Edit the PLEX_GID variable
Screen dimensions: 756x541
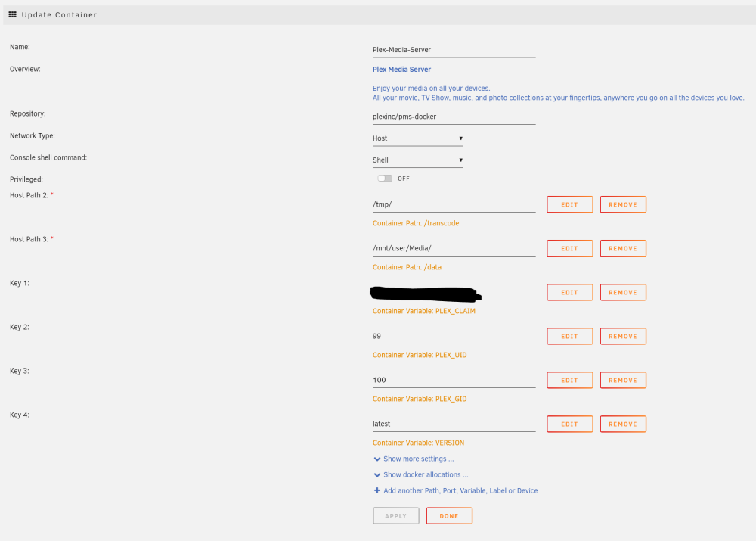569,381
